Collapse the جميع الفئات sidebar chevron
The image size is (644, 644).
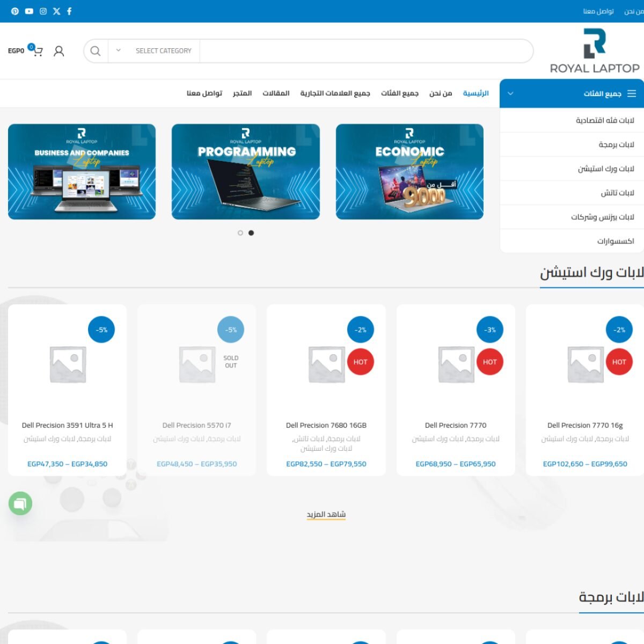[510, 93]
